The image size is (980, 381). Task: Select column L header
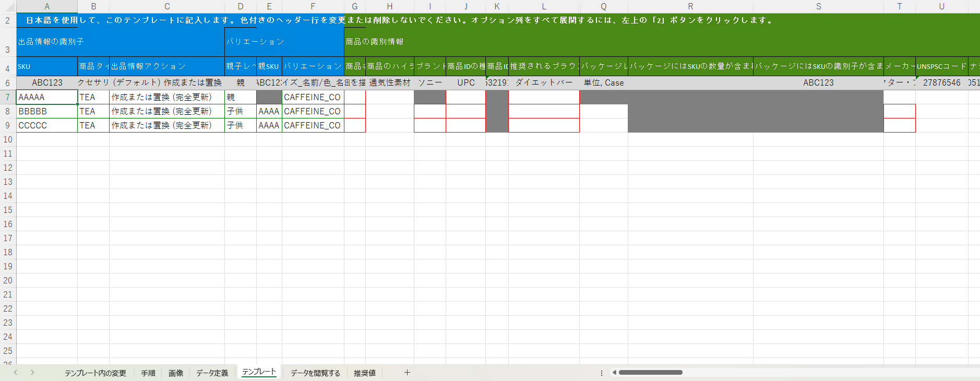[544, 6]
